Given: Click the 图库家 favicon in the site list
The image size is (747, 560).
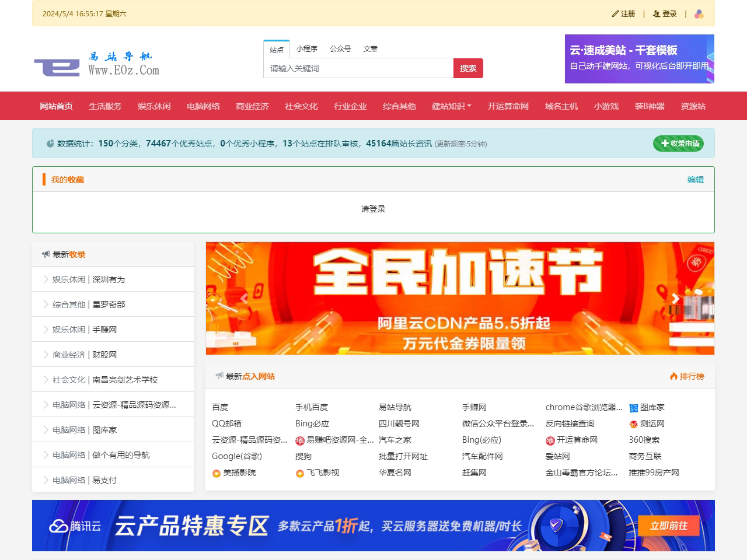Looking at the screenshot, I should click(x=633, y=408).
